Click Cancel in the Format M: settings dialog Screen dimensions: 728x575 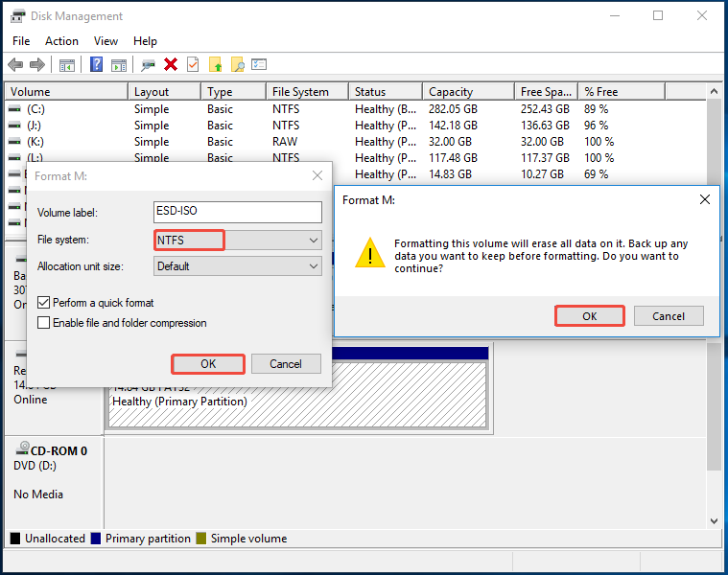point(286,364)
